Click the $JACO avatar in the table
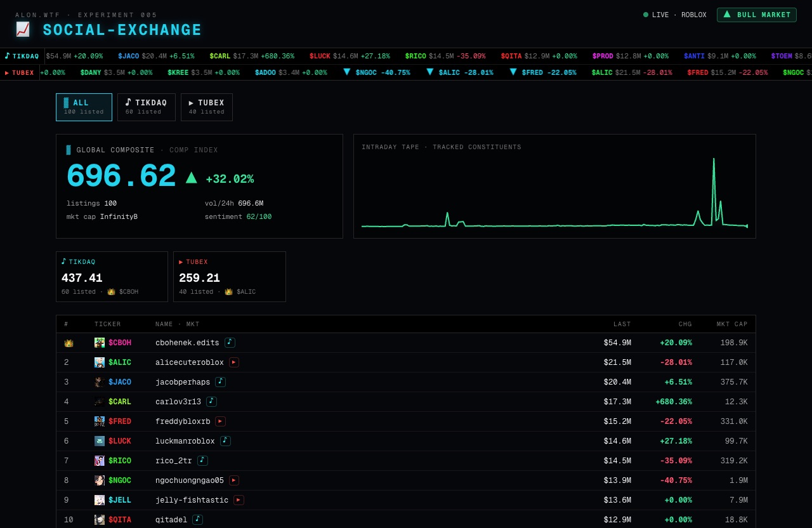Image resolution: width=812 pixels, height=528 pixels. point(100,382)
